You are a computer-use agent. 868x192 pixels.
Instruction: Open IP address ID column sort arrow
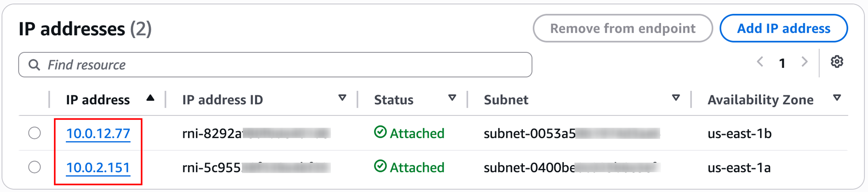(342, 98)
